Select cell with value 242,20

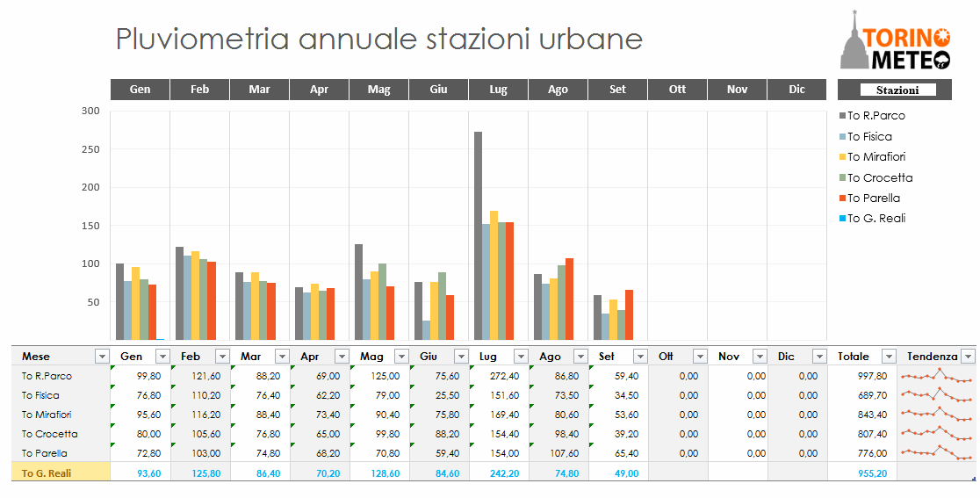pos(499,473)
